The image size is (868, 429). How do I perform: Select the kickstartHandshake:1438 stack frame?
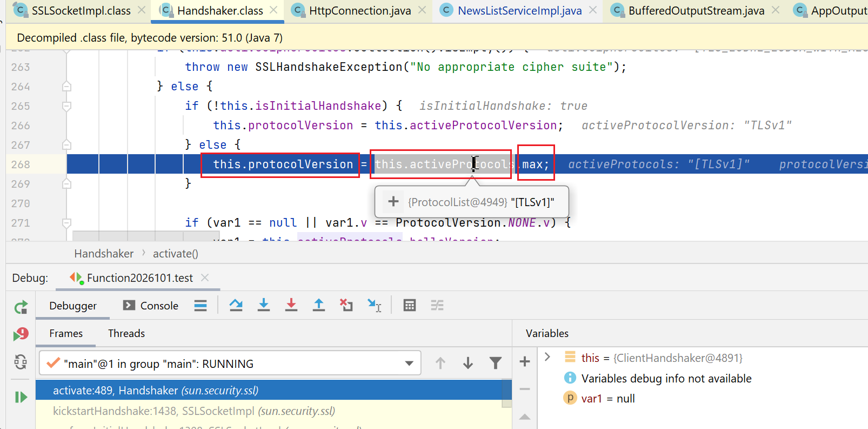click(193, 411)
